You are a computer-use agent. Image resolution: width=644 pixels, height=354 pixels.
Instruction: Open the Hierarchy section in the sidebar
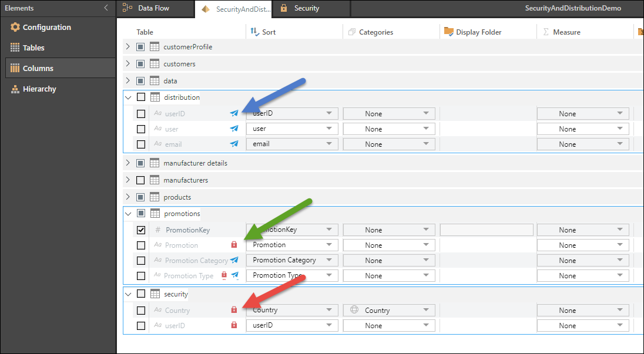point(39,89)
